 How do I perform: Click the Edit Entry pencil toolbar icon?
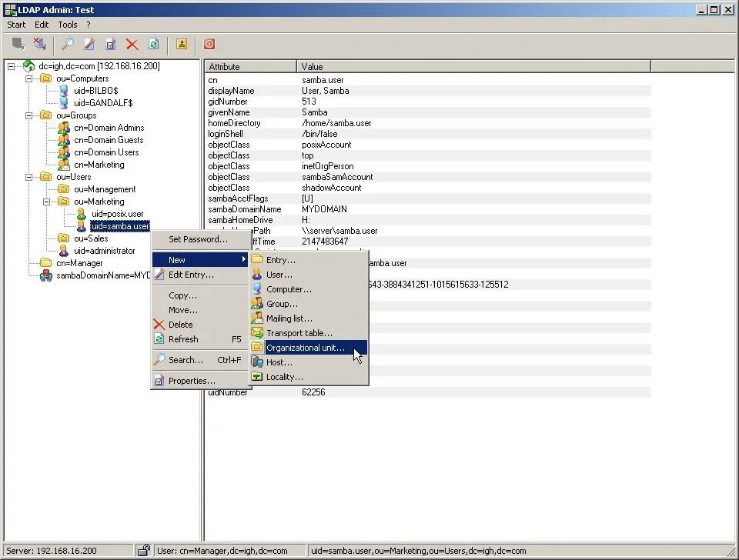click(89, 45)
